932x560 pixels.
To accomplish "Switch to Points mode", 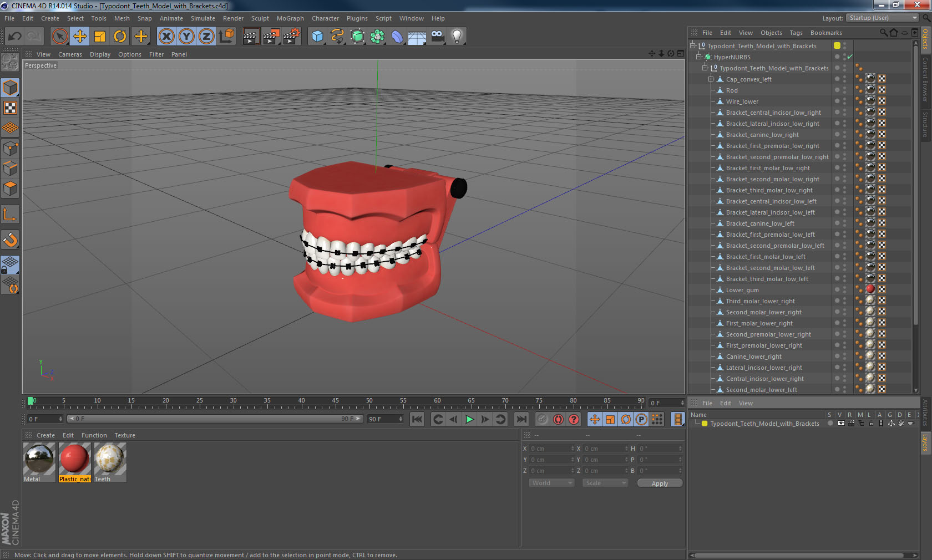I will click(x=11, y=148).
